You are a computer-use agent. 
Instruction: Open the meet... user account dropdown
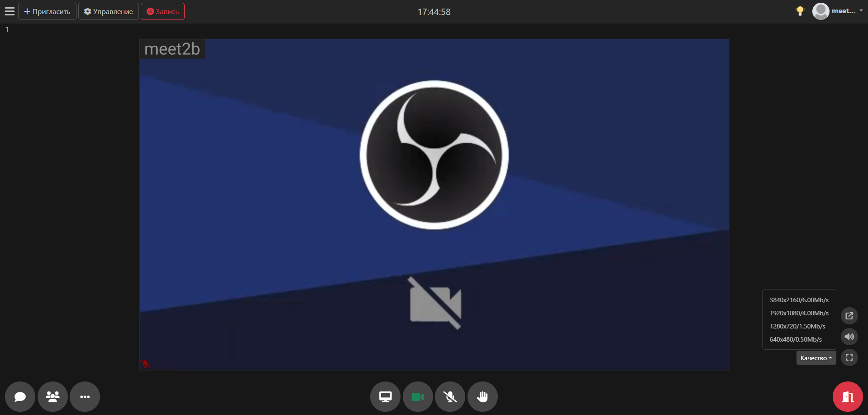pyautogui.click(x=838, y=11)
